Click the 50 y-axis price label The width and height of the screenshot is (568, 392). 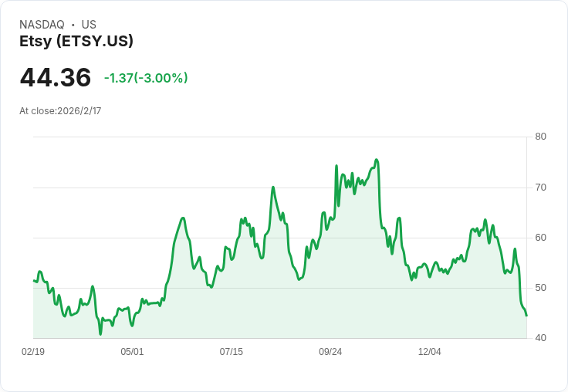pyautogui.click(x=540, y=288)
